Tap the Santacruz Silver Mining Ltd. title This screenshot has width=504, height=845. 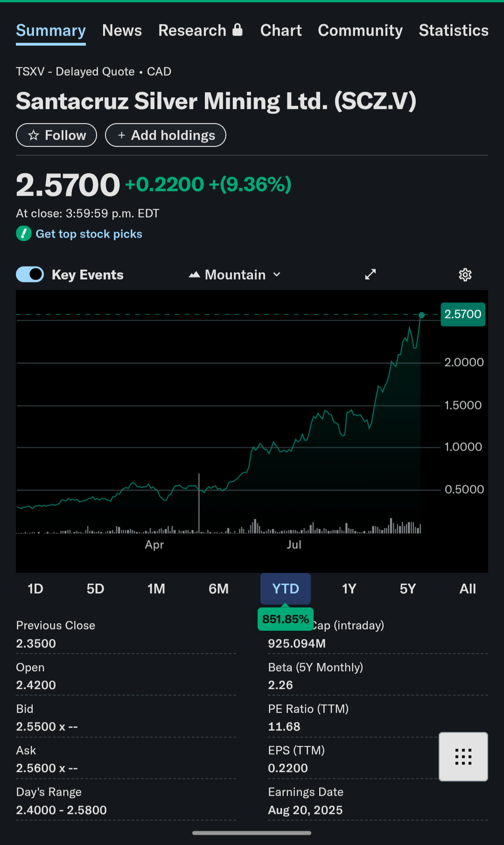click(x=216, y=101)
